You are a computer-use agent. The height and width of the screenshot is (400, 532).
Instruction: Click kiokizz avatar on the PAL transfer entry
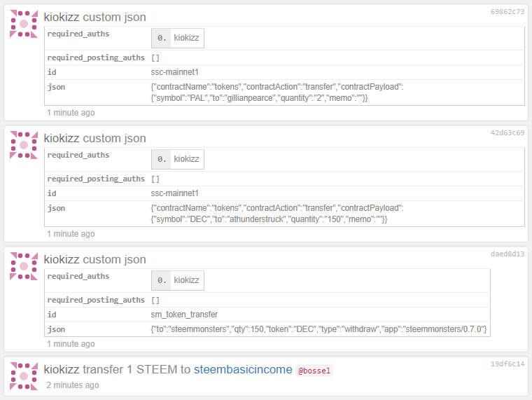click(24, 24)
